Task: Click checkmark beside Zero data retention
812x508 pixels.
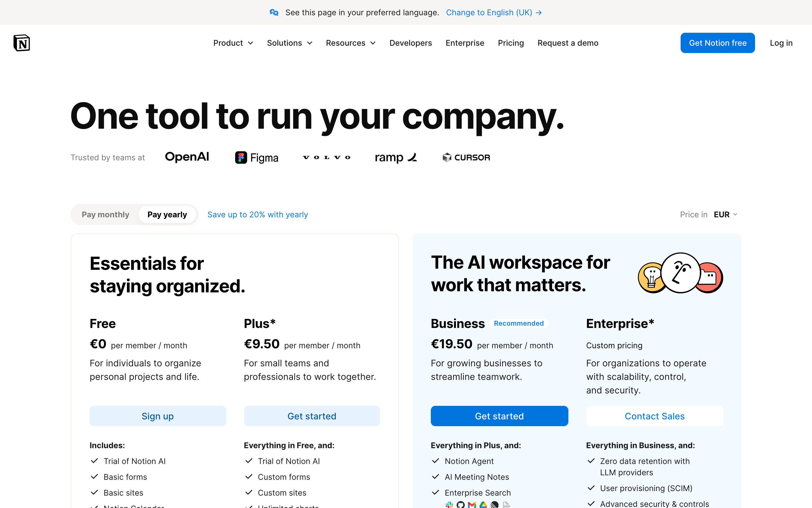Action: [x=591, y=461]
